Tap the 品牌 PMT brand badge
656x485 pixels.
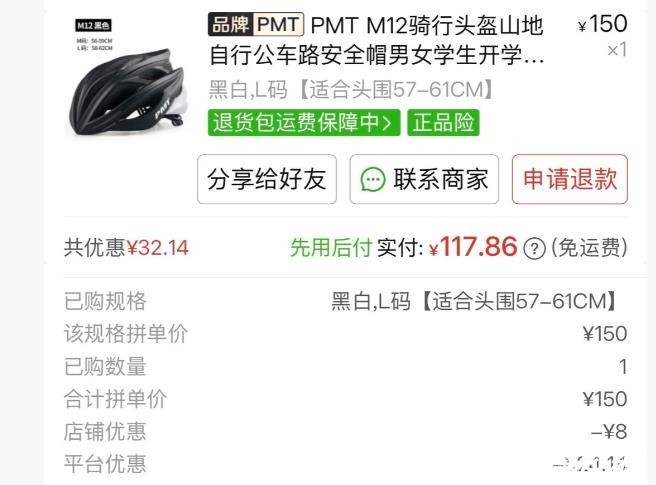pyautogui.click(x=256, y=24)
